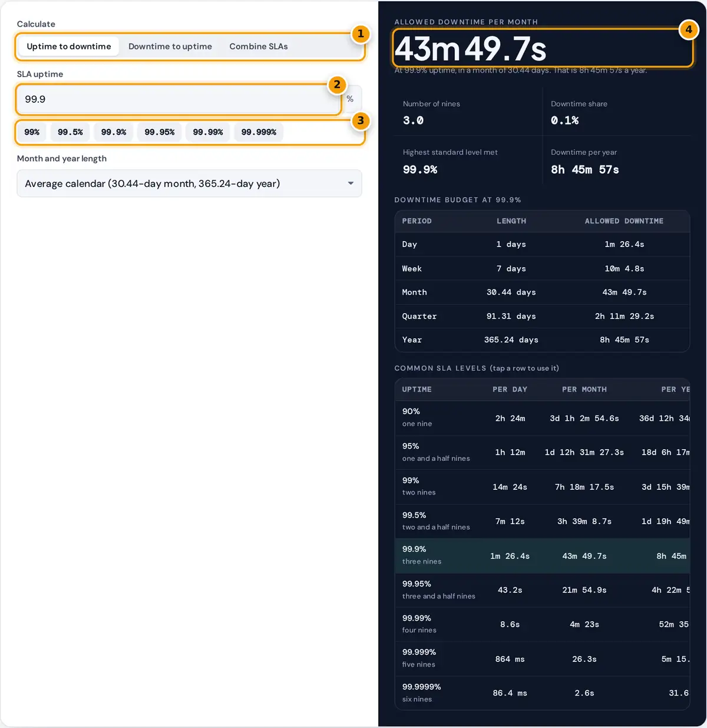The width and height of the screenshot is (707, 728).
Task: Click the Number of nines value 3.0
Action: [x=413, y=120]
